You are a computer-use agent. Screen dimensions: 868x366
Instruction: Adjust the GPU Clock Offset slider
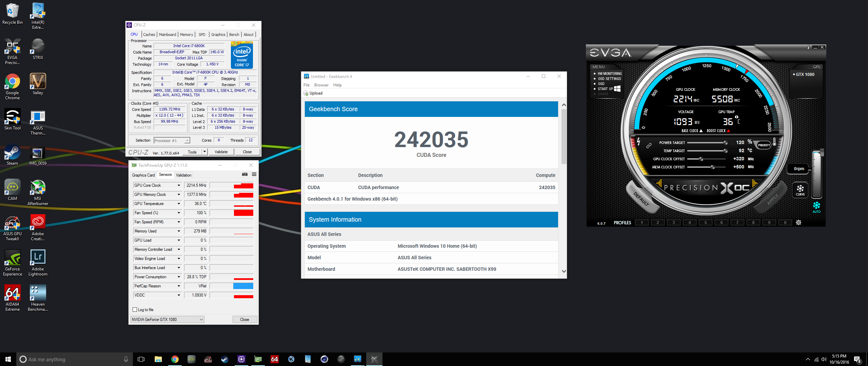(x=707, y=159)
